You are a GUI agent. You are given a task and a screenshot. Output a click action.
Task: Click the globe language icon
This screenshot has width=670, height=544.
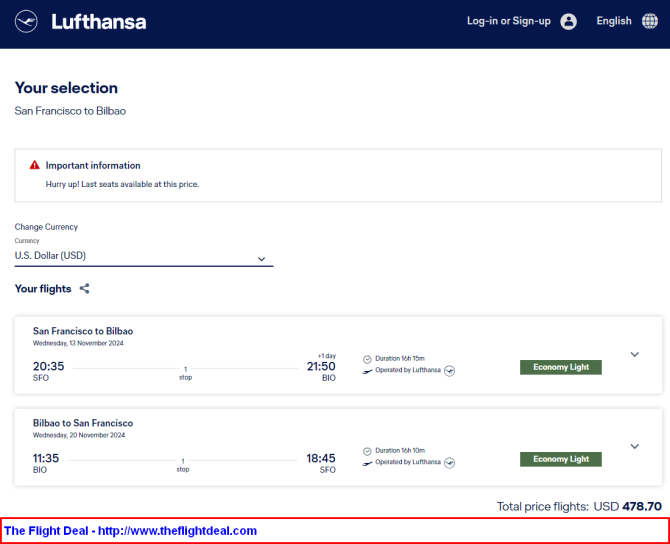pyautogui.click(x=649, y=21)
